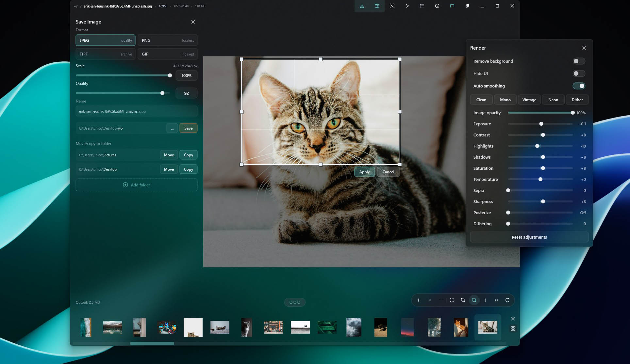Image resolution: width=630 pixels, height=364 pixels.
Task: Reset zoom with the small x icon
Action: click(x=430, y=300)
